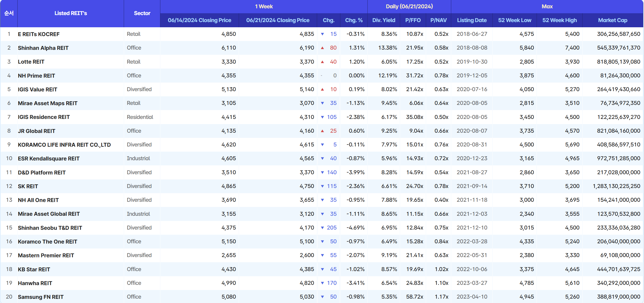Select the D&D Platform REIT name
This screenshot has width=644, height=303.
(x=42, y=173)
